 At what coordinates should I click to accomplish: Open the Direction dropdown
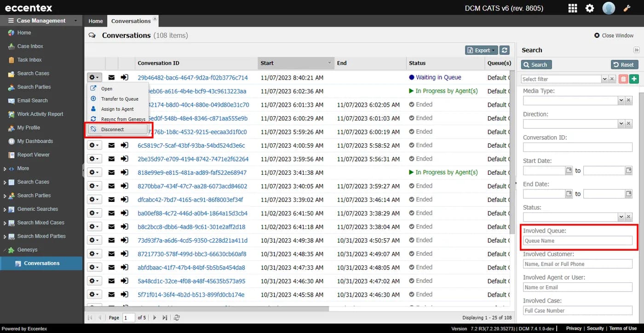point(621,124)
